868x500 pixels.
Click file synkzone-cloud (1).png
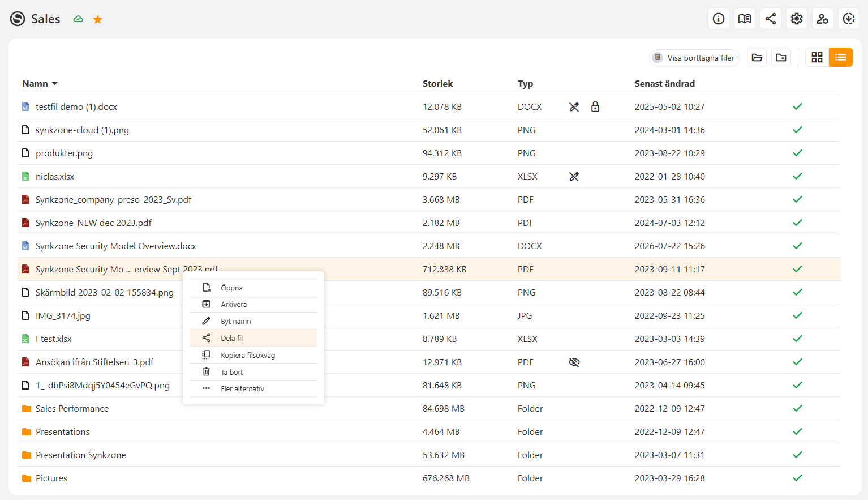tap(82, 130)
